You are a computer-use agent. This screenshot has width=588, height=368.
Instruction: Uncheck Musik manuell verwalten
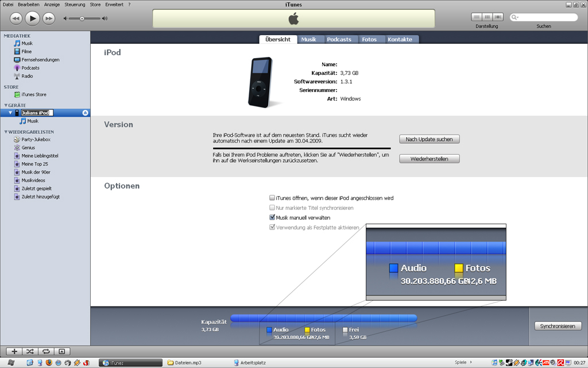pyautogui.click(x=272, y=217)
